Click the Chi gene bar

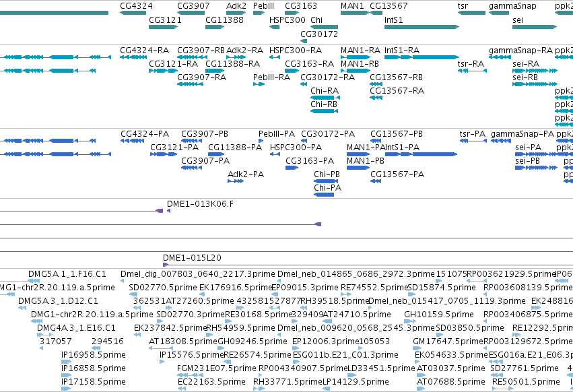point(324,27)
